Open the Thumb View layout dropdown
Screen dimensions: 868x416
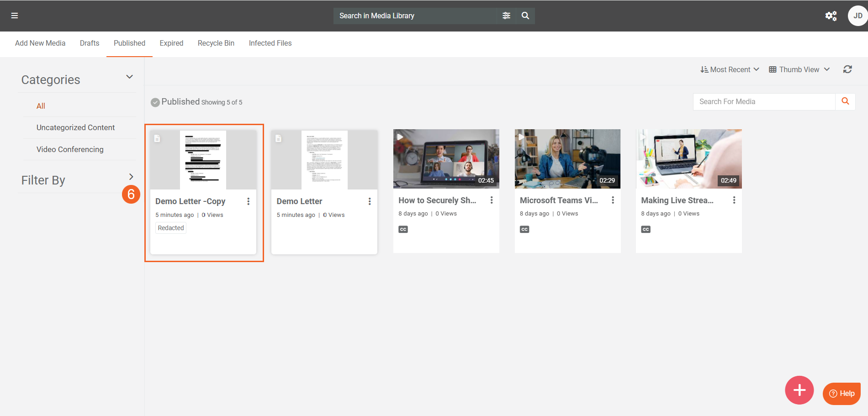799,69
